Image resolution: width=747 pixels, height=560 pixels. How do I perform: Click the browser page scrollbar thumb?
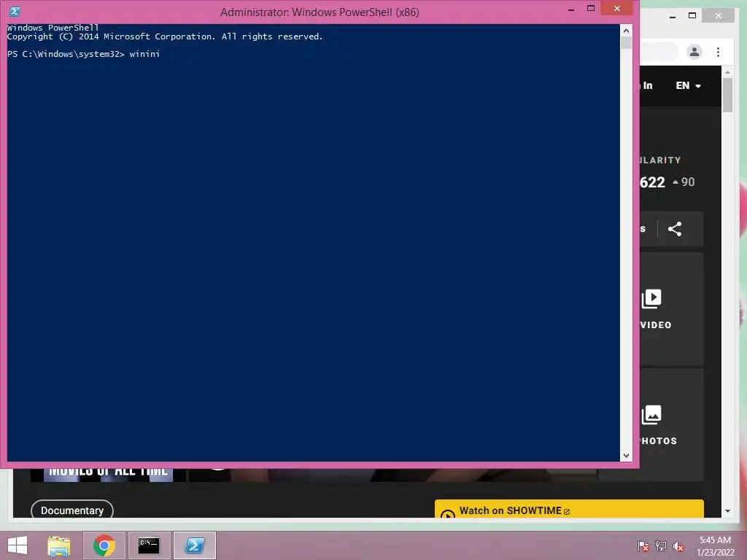pos(727,94)
